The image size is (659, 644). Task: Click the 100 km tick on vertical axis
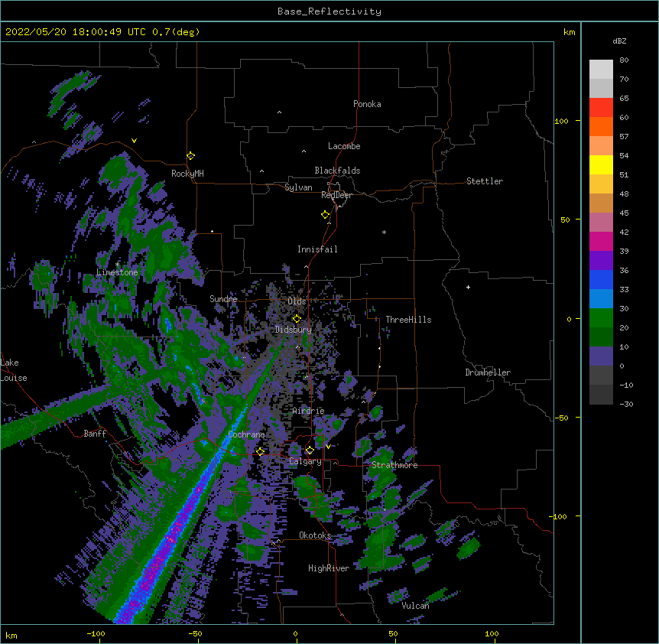coord(561,121)
